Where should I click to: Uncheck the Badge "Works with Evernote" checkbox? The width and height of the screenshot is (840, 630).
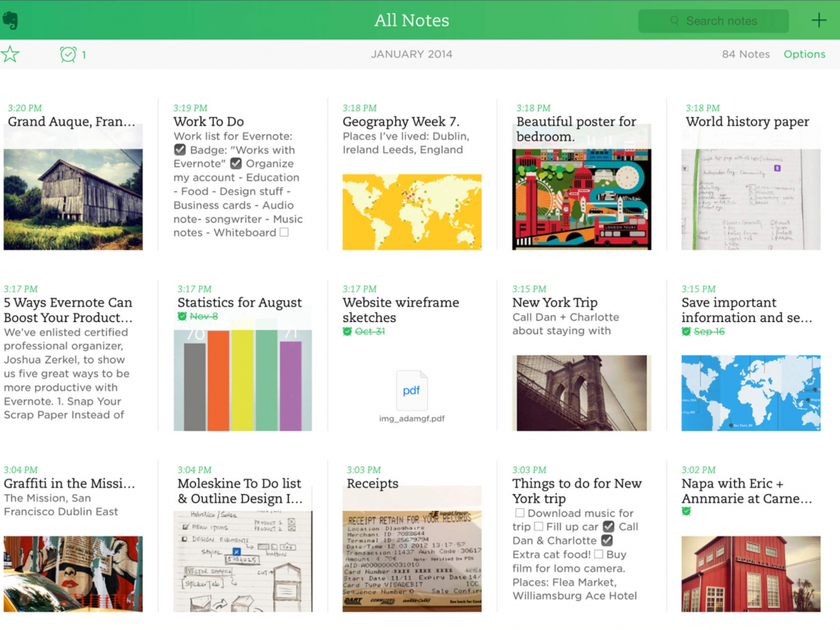pos(180,150)
